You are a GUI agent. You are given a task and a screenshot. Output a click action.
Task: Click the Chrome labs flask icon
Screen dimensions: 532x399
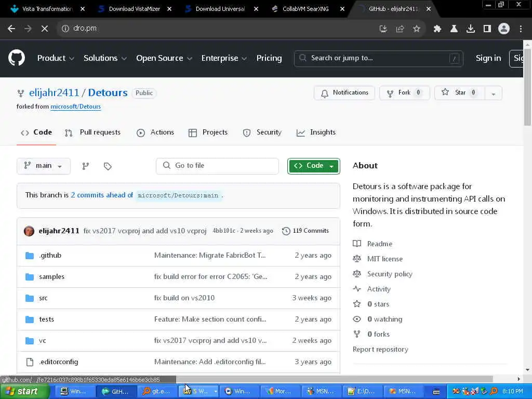[454, 29]
